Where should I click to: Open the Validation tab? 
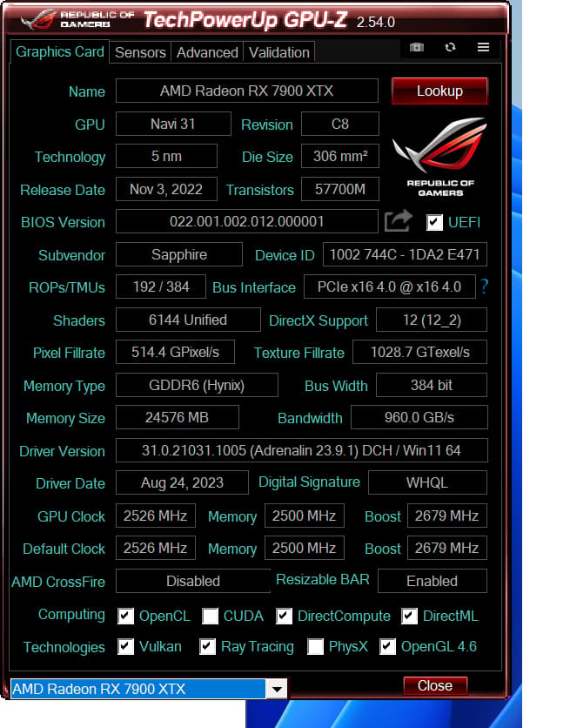pos(278,52)
